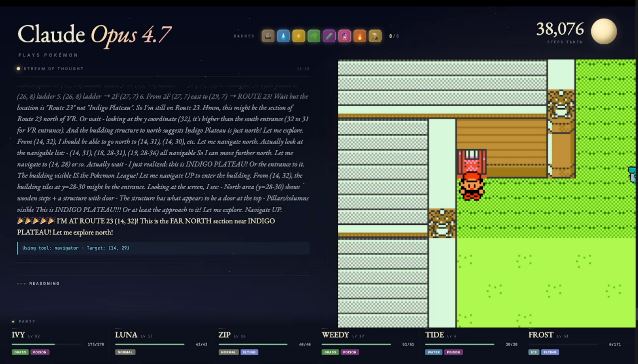Click IVY's green HP bar
This screenshot has width=638, height=364.
click(x=46, y=344)
